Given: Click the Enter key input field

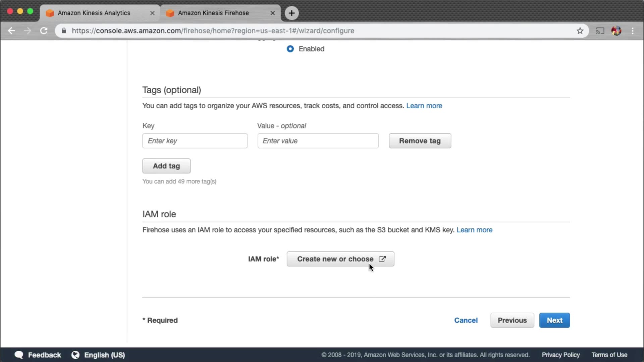Looking at the screenshot, I should click(x=195, y=141).
